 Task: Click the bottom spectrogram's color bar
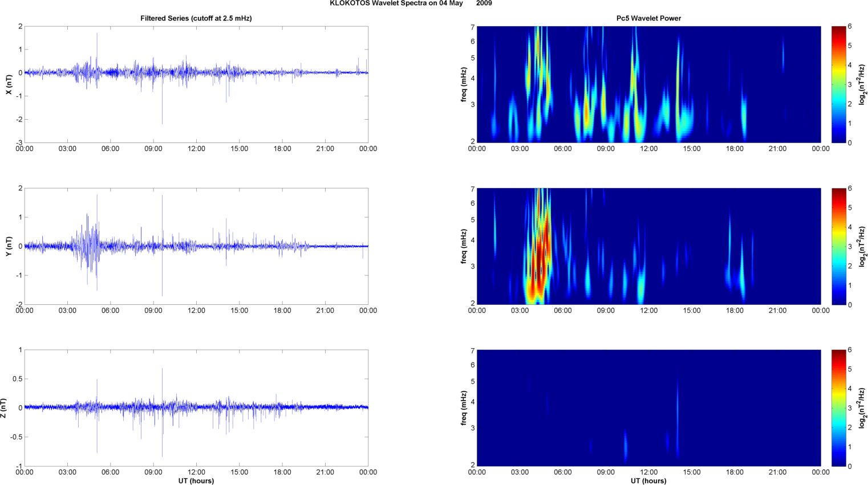838,408
